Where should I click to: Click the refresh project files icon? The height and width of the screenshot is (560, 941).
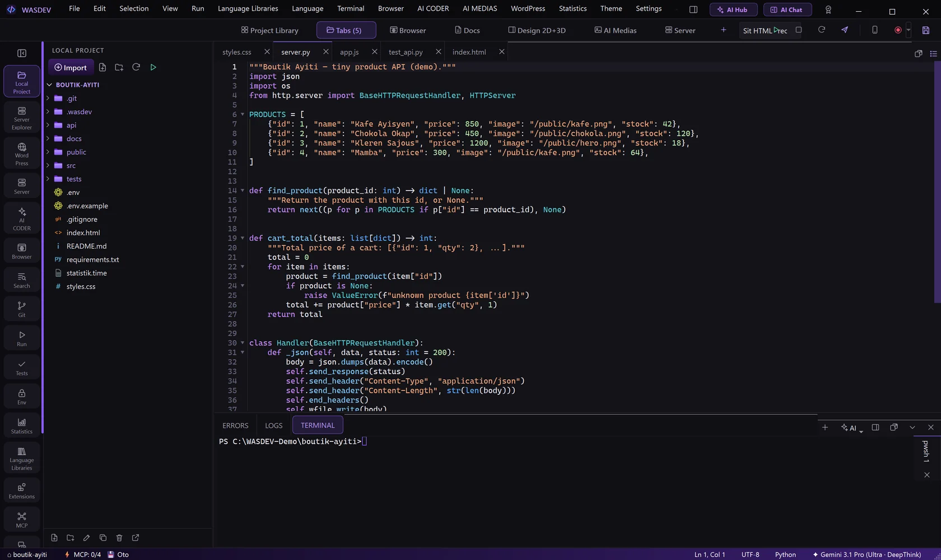[x=136, y=67]
